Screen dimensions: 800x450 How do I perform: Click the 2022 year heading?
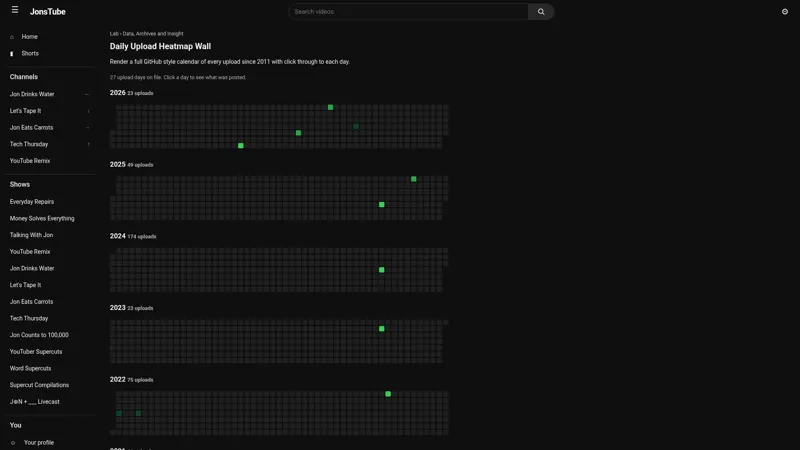point(117,380)
